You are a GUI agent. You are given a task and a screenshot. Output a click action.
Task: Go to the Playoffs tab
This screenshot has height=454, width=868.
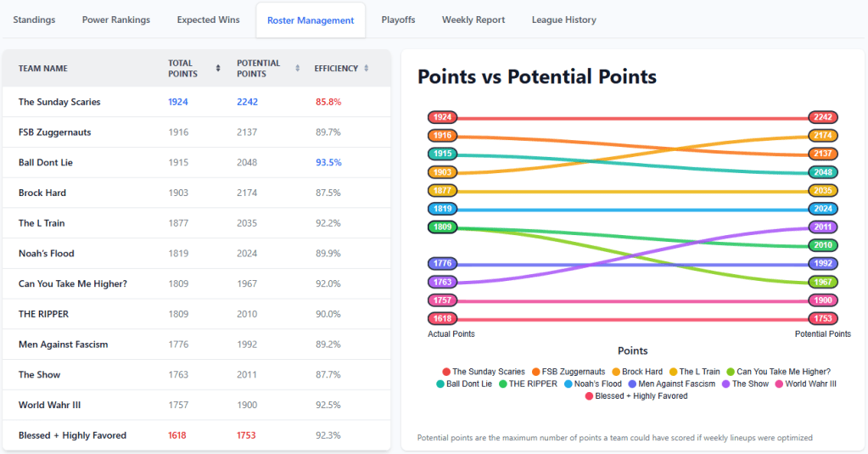point(398,20)
